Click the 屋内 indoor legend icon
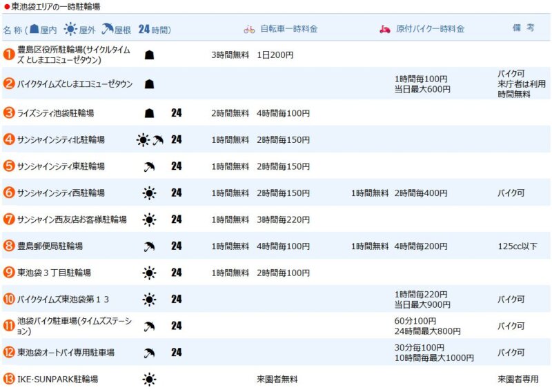 (34, 30)
